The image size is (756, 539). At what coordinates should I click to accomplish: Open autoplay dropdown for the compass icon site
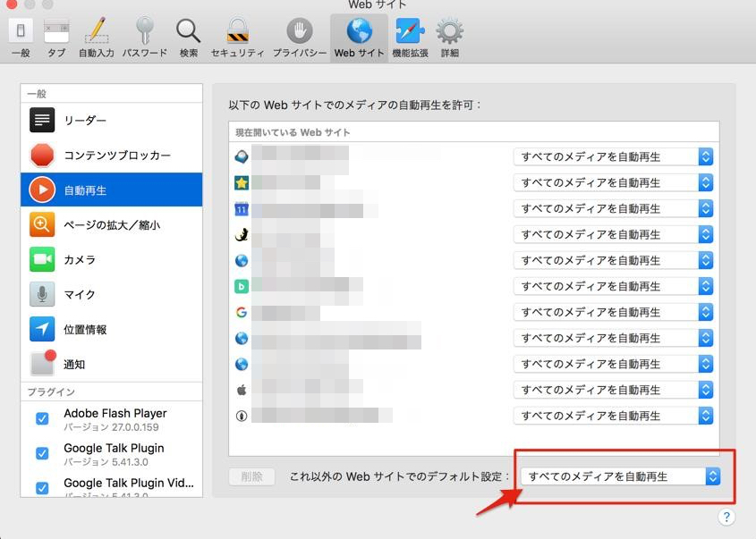[x=613, y=416]
